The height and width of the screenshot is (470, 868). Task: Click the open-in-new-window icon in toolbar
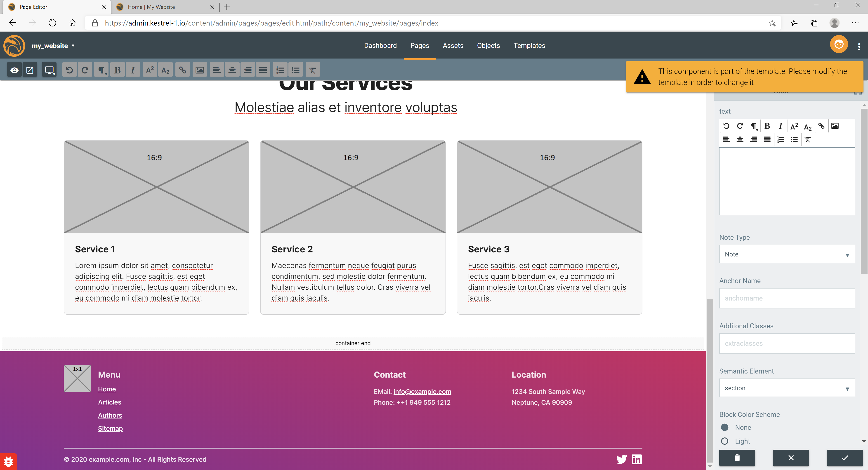pos(30,70)
